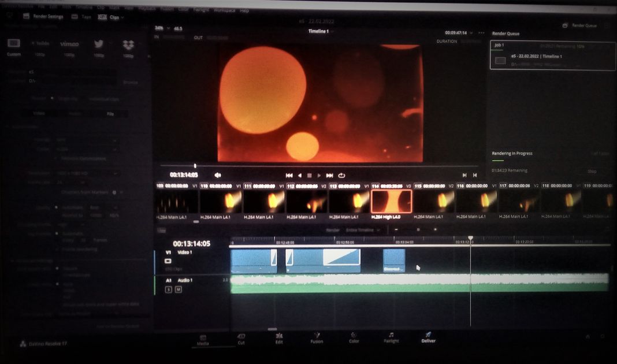Switch to the File settings tab
Screen dimensions: 617x364
pyautogui.click(x=110, y=114)
